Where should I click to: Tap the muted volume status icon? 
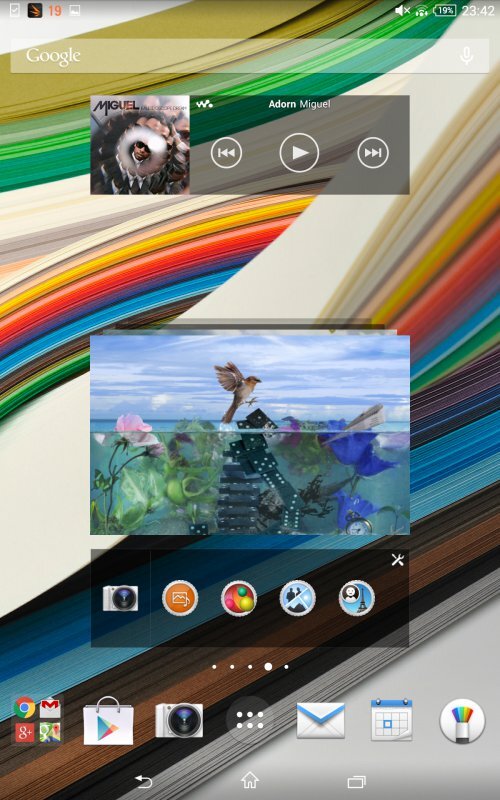point(403,11)
